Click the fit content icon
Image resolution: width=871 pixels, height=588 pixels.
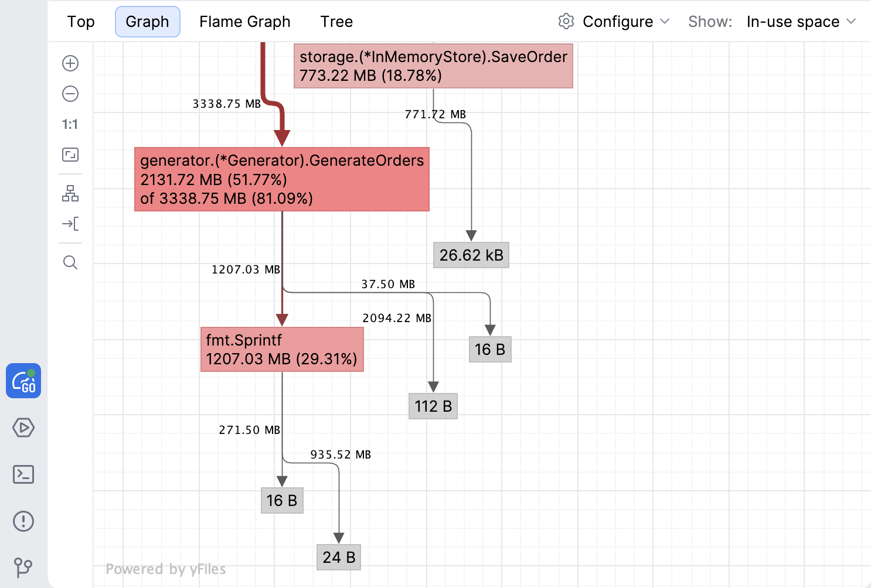70,155
